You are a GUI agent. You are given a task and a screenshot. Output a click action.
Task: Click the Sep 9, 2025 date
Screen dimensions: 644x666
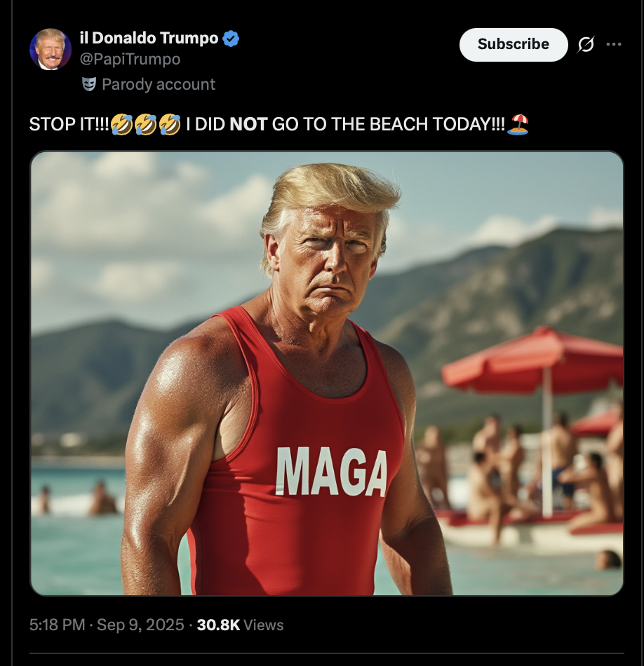[140, 625]
